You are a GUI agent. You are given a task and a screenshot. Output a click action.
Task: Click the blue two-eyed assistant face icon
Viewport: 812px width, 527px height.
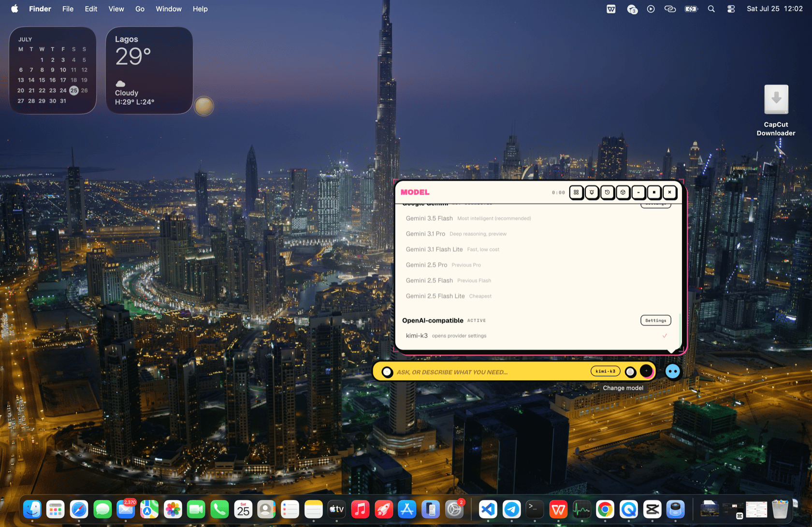pos(673,371)
